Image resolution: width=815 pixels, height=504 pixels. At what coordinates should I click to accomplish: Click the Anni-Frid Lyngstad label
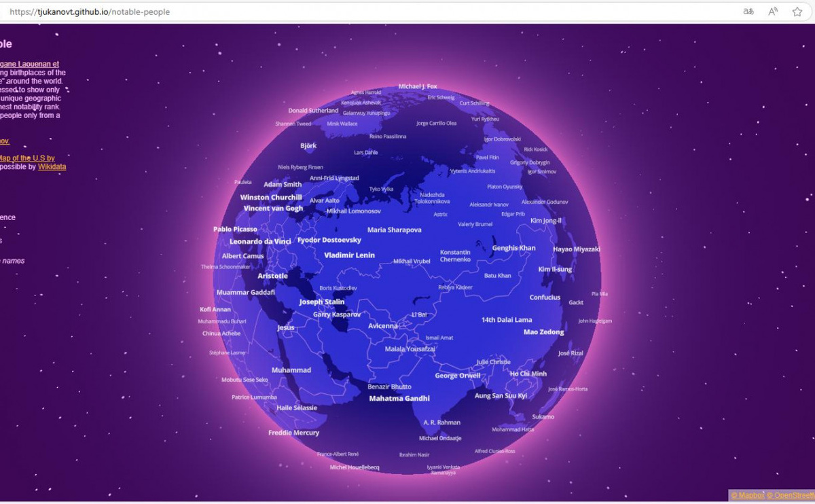[x=334, y=178]
